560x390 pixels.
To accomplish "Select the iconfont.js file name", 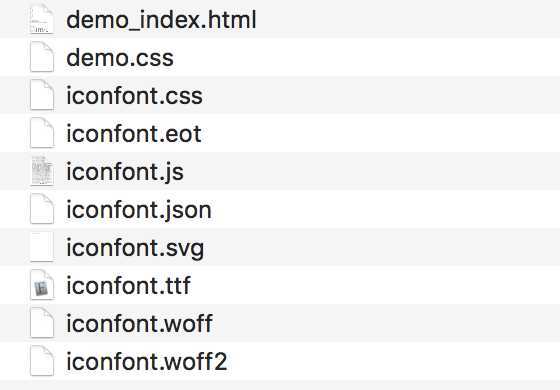I will point(125,172).
